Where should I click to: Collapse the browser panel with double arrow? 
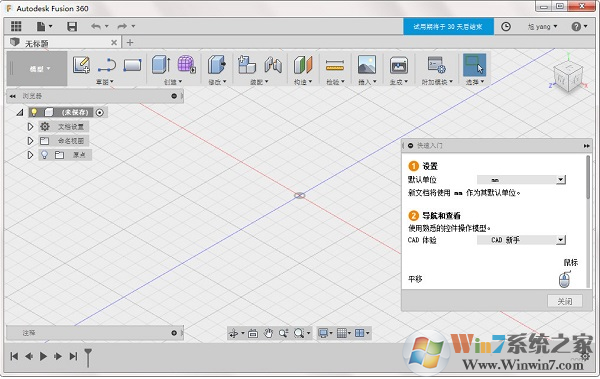(12, 96)
